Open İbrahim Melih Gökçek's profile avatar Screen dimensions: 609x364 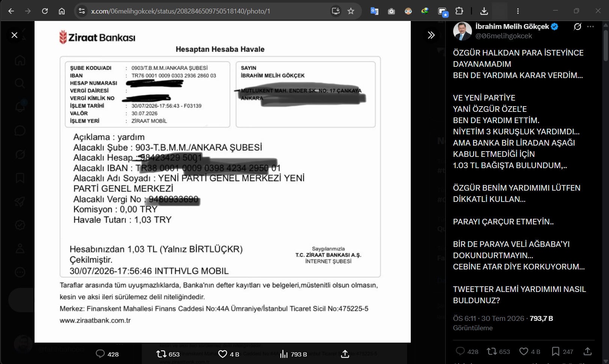463,31
